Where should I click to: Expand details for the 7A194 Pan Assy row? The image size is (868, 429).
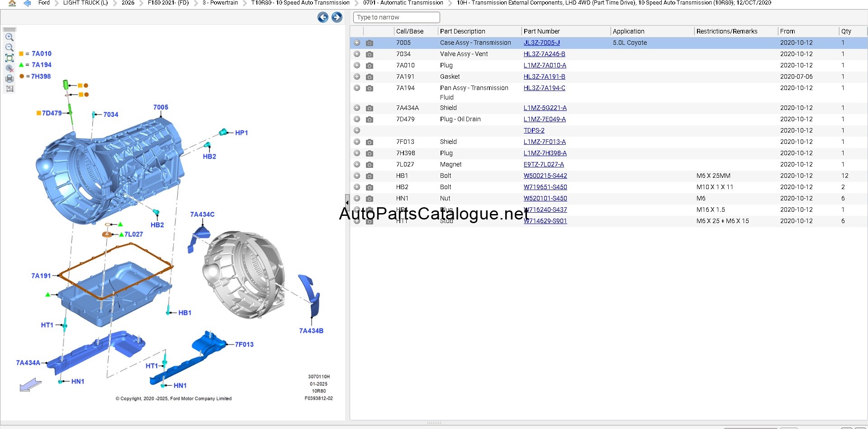coord(357,88)
